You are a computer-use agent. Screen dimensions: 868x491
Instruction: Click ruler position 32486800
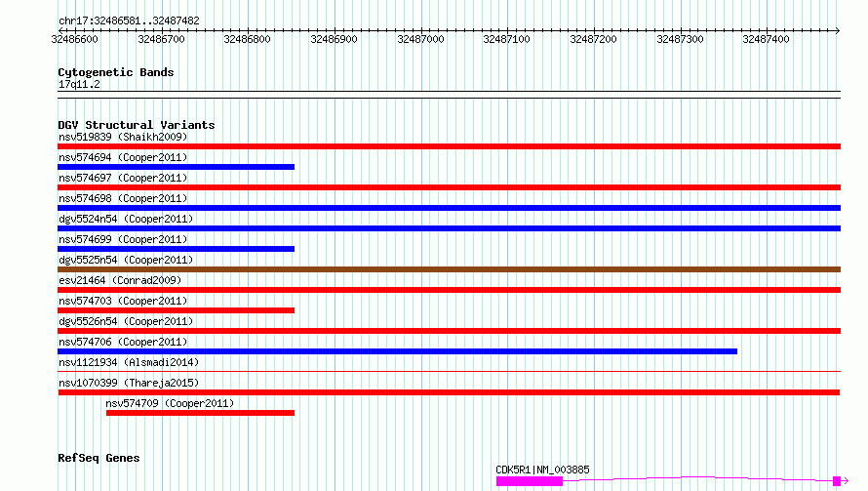(x=248, y=39)
